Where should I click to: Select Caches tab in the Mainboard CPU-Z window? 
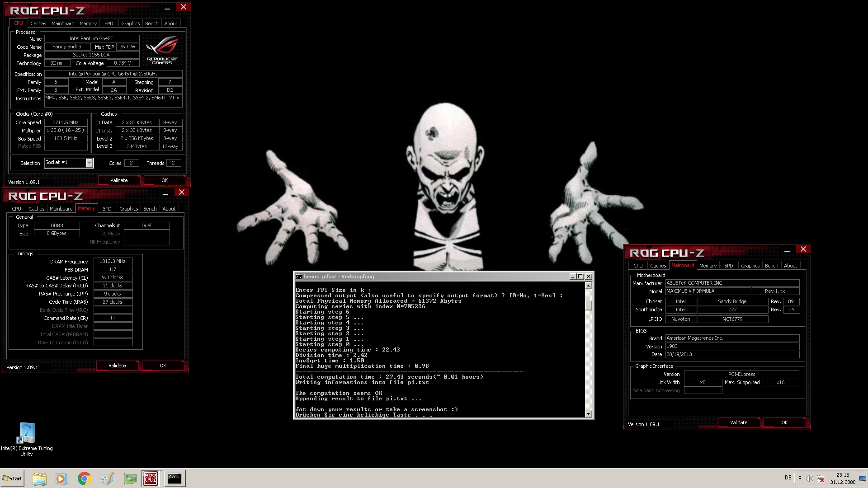coord(658,266)
